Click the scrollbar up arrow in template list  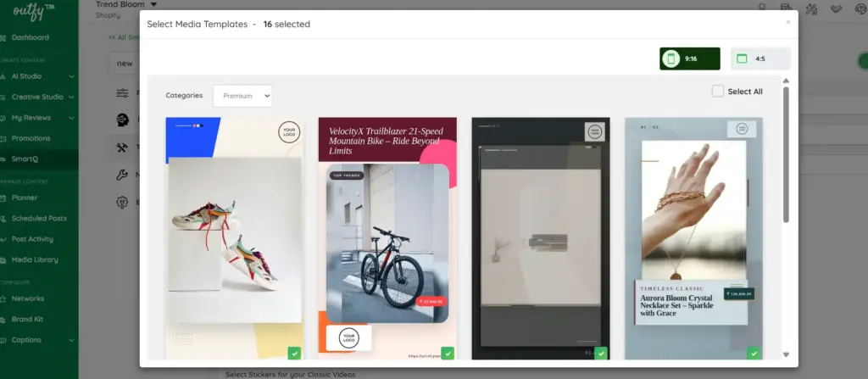786,81
